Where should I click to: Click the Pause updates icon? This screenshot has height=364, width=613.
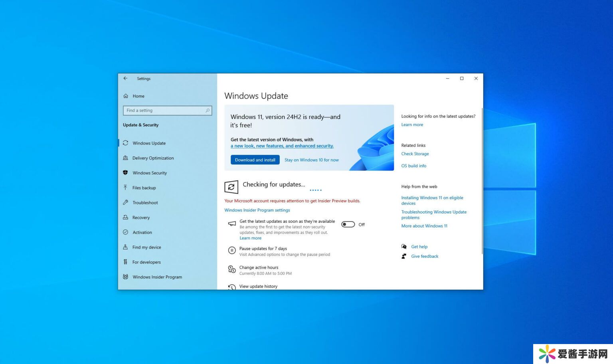tap(232, 251)
